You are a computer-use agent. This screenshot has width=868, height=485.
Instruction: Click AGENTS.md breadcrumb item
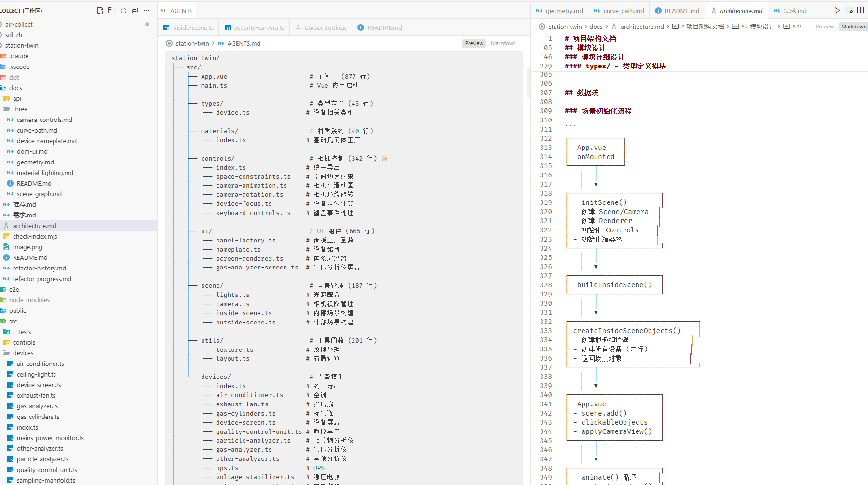(x=244, y=43)
